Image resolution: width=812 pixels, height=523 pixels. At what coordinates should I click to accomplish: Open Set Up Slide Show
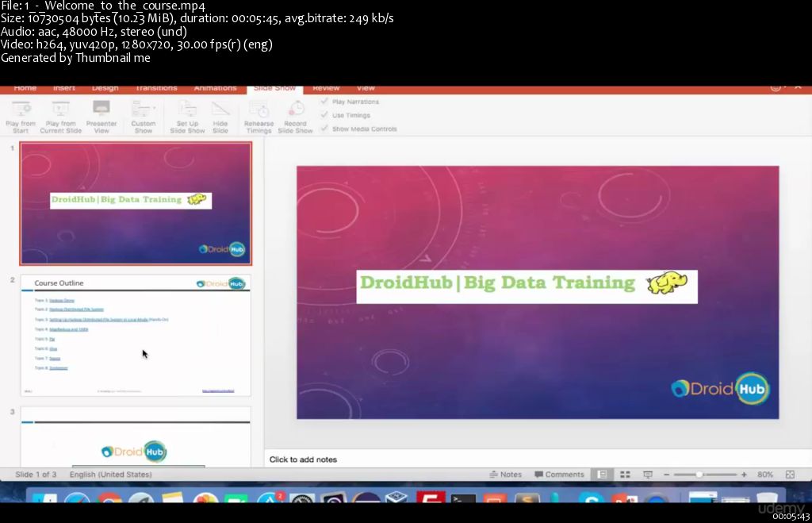point(187,117)
